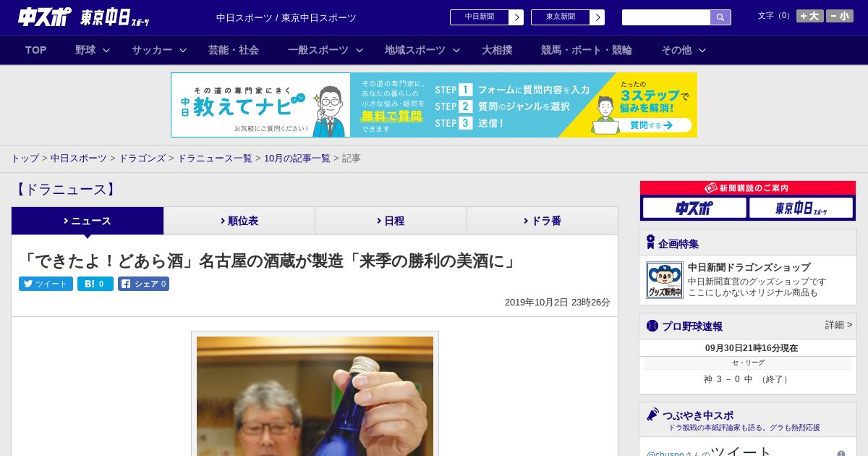
Task: Go to ドラゴンズ breadcrumb link
Action: 142,158
